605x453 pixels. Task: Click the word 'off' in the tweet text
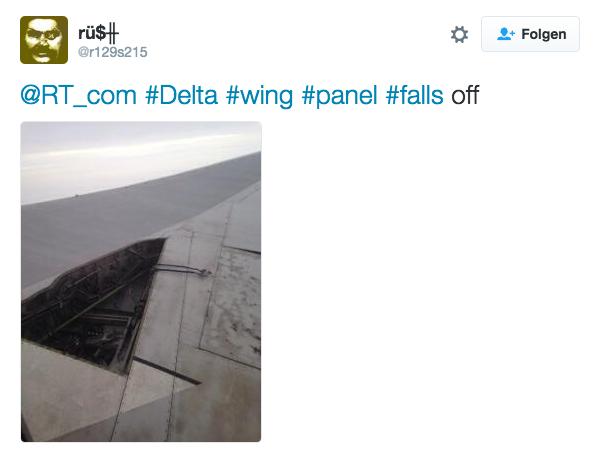click(x=465, y=95)
